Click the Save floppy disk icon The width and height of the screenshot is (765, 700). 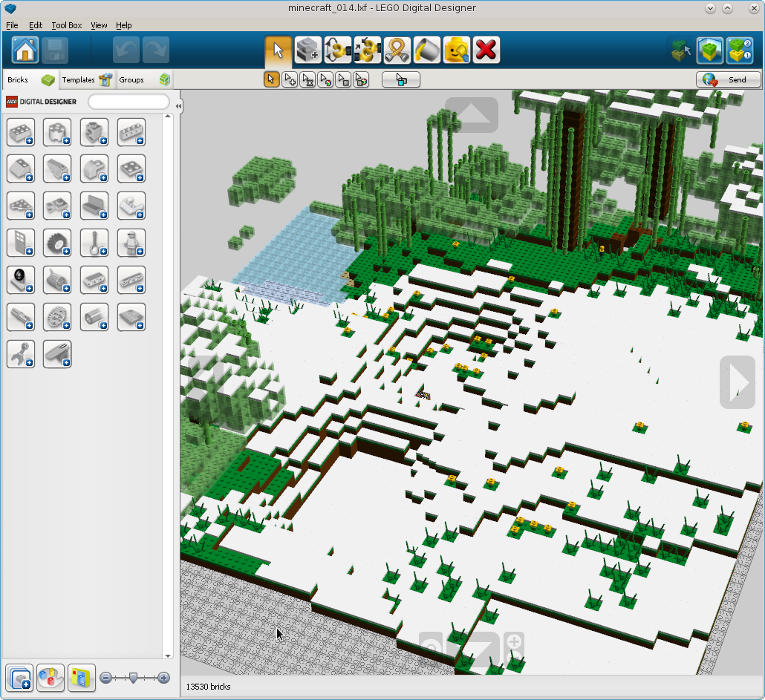(55, 50)
